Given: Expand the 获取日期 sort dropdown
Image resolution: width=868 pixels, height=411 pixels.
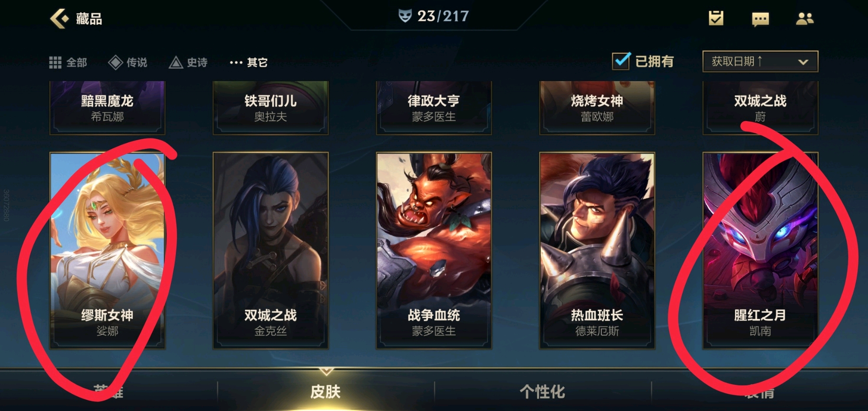Looking at the screenshot, I should coord(760,61).
